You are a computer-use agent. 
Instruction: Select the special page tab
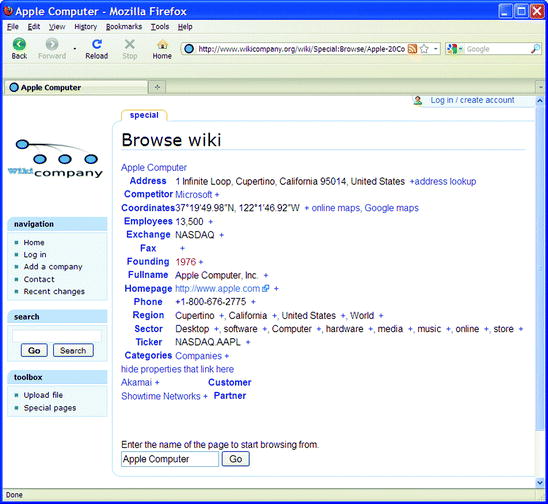pos(144,115)
